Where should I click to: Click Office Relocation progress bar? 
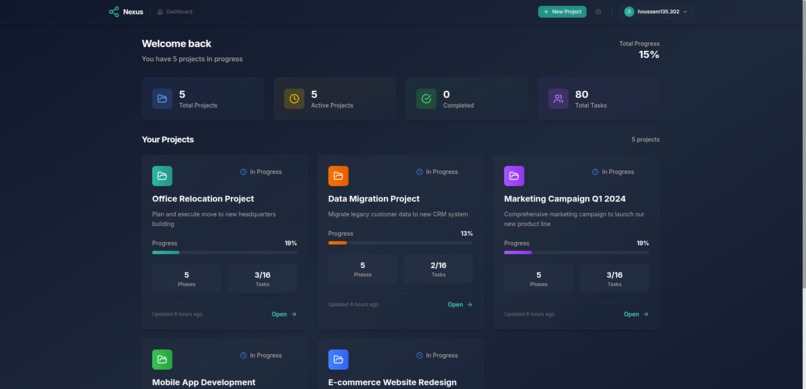click(x=225, y=252)
